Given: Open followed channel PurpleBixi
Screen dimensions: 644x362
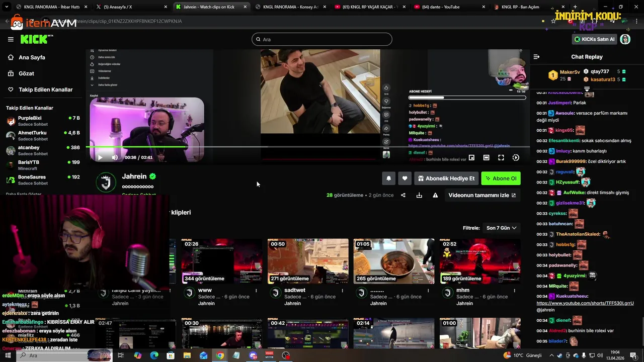Looking at the screenshot, I should [x=43, y=121].
